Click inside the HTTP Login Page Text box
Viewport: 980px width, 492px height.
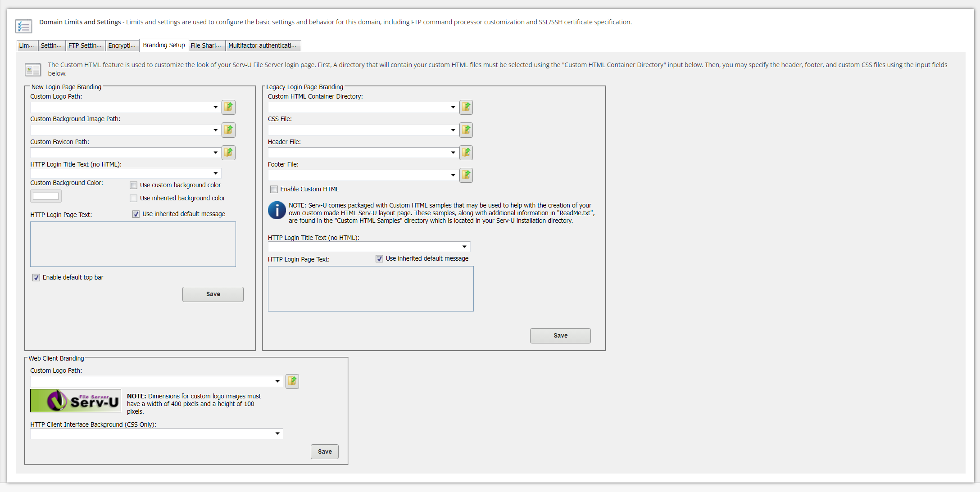click(x=132, y=244)
